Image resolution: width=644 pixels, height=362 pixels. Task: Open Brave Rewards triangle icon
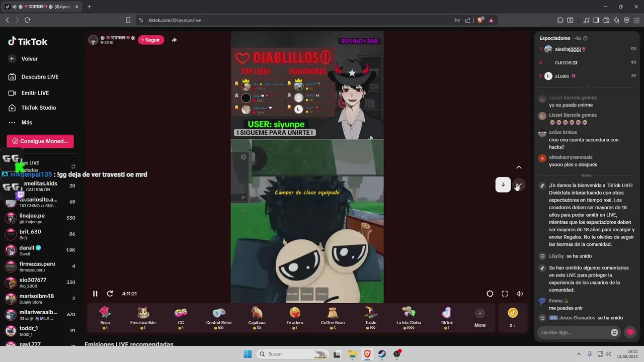pos(491,20)
